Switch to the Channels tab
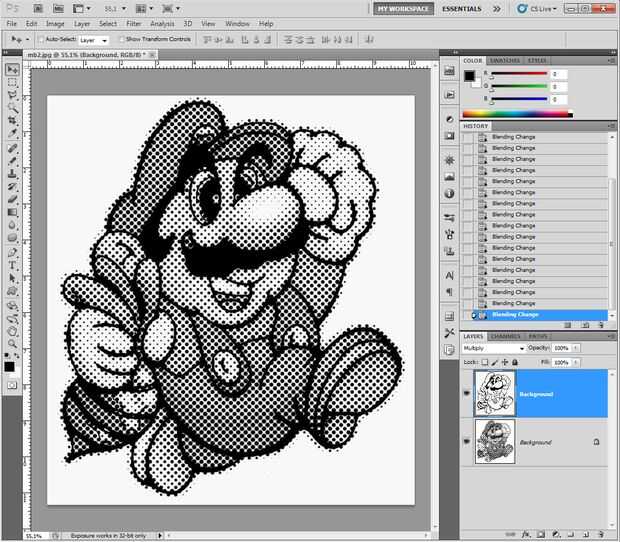The height and width of the screenshot is (542, 620). (x=505, y=337)
